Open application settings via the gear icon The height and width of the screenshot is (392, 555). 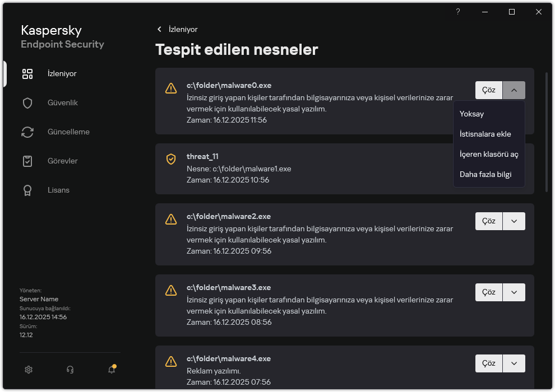coord(28,370)
